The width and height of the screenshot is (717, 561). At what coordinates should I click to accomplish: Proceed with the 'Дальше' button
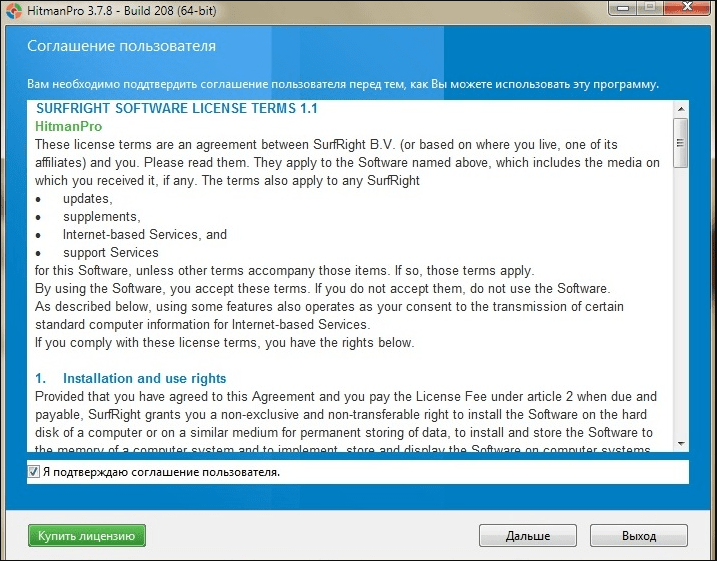tap(527, 536)
